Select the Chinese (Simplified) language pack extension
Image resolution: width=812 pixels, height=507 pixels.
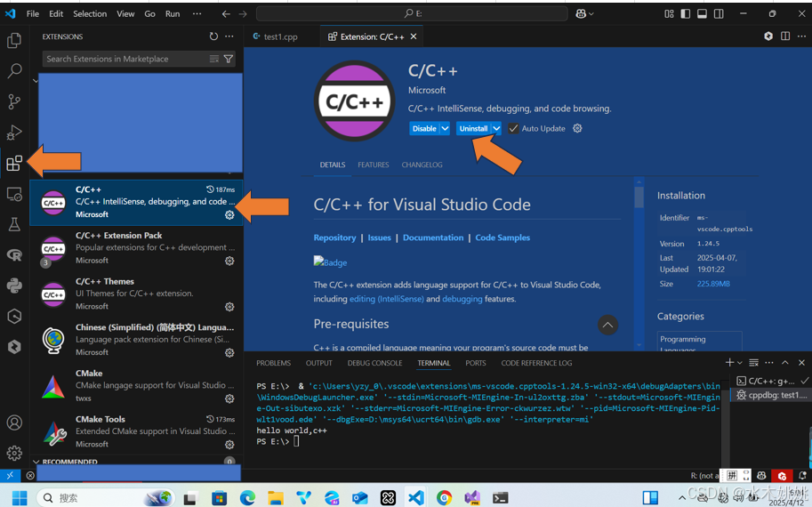tap(136, 340)
